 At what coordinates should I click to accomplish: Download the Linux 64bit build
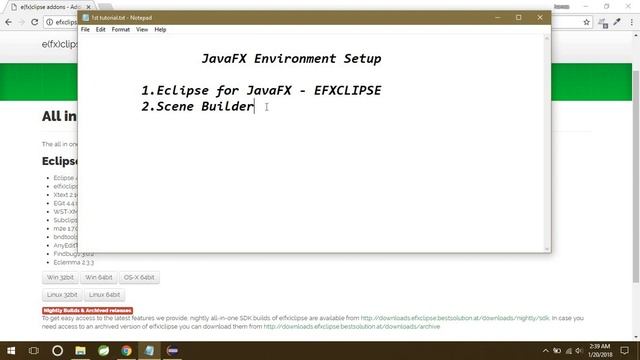click(104, 294)
